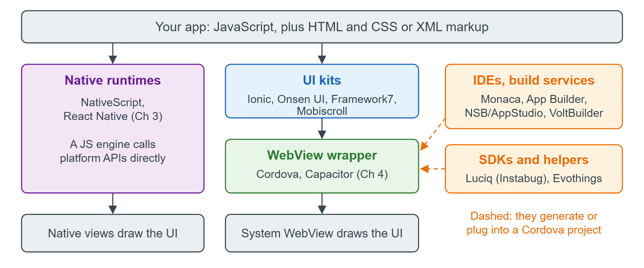Image resolution: width=644 pixels, height=268 pixels.
Task: Select the 'Native runtimes' heading
Action: 113,80
